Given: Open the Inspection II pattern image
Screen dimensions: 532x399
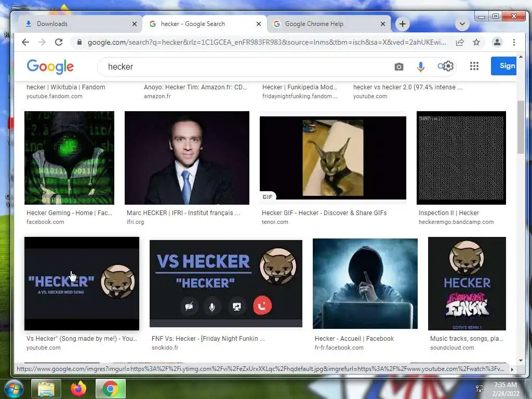Looking at the screenshot, I should click(461, 158).
